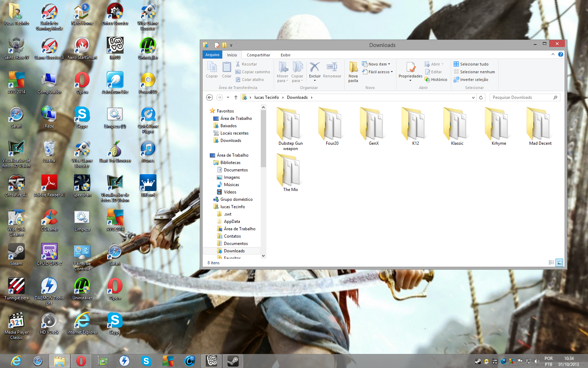Click the Histórico button in ribbon
The image size is (588, 368).
(436, 80)
